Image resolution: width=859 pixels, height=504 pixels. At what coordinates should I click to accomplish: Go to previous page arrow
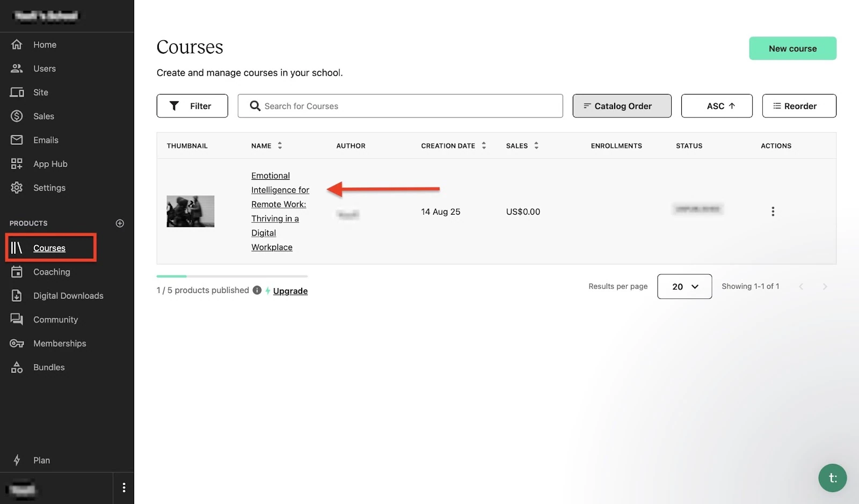tap(801, 287)
